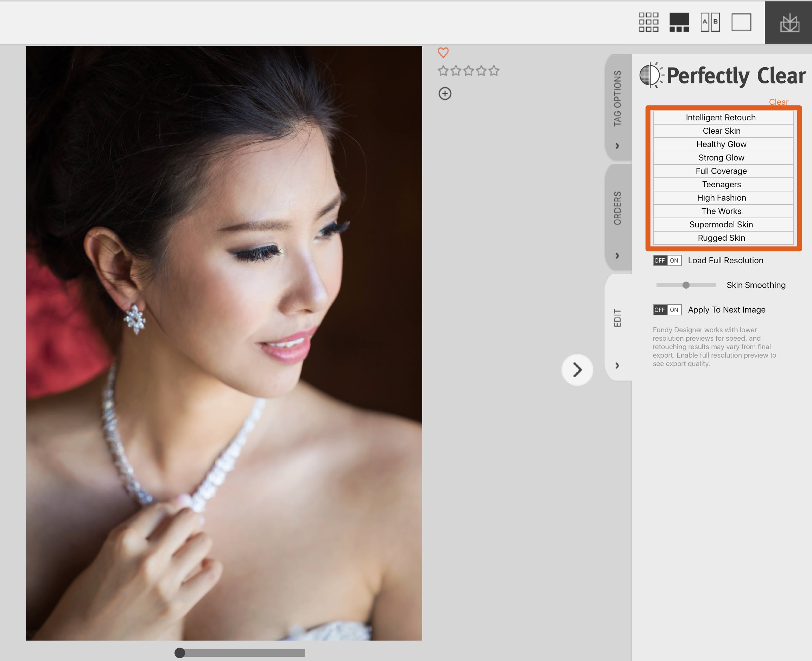Click the Perfectly Clear logo
Viewport: 812px width, 661px height.
click(x=722, y=75)
